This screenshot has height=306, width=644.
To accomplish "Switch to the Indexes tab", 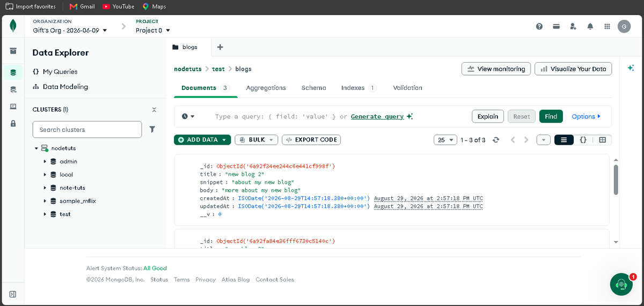I will coord(359,88).
